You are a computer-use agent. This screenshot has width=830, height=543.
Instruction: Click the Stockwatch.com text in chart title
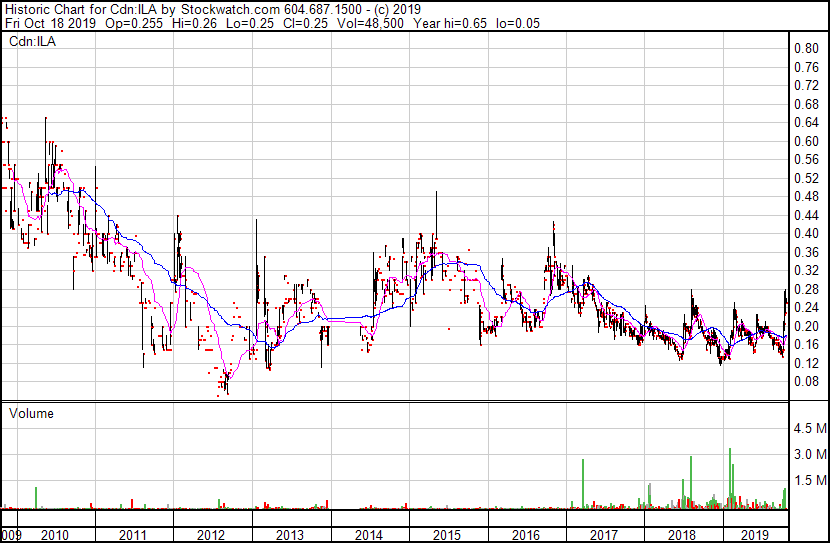point(226,9)
